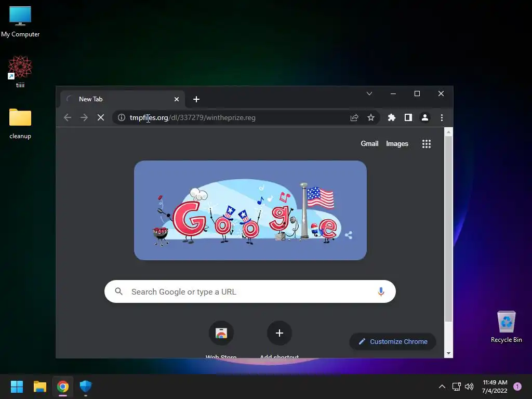532x399 pixels.
Task: Minimize the Chrome window
Action: tap(393, 94)
